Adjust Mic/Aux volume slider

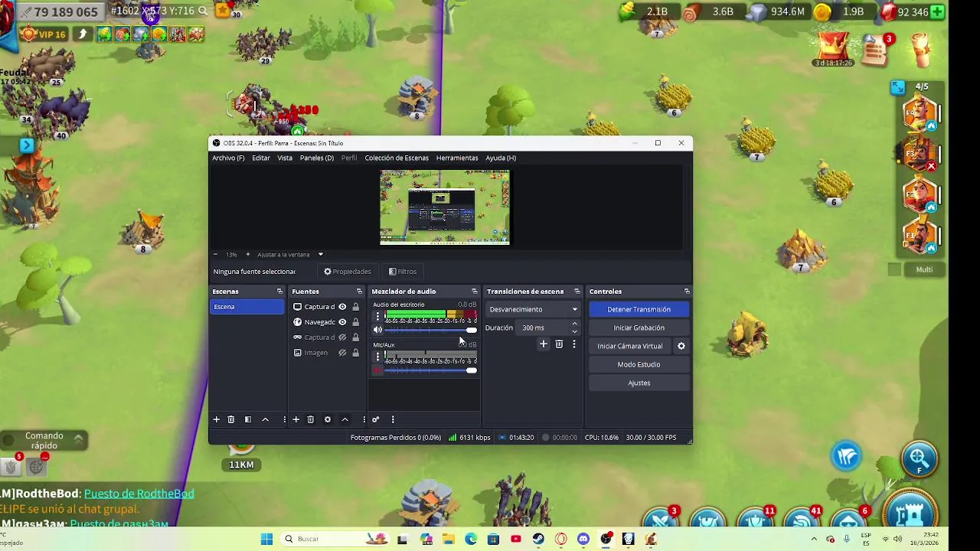(430, 370)
